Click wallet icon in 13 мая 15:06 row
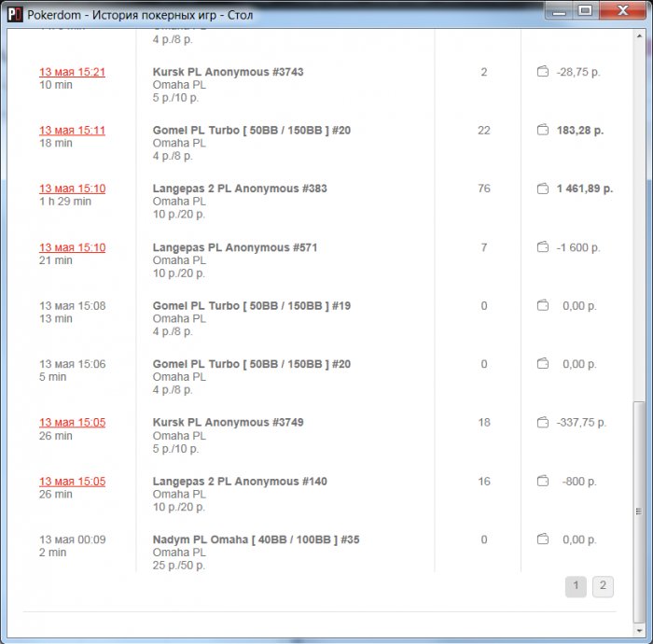 (543, 364)
